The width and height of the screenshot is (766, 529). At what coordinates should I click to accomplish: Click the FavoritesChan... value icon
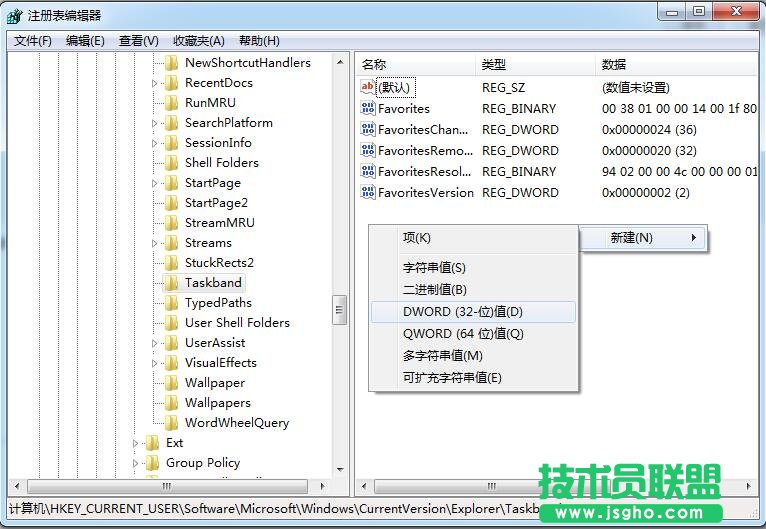(x=367, y=129)
